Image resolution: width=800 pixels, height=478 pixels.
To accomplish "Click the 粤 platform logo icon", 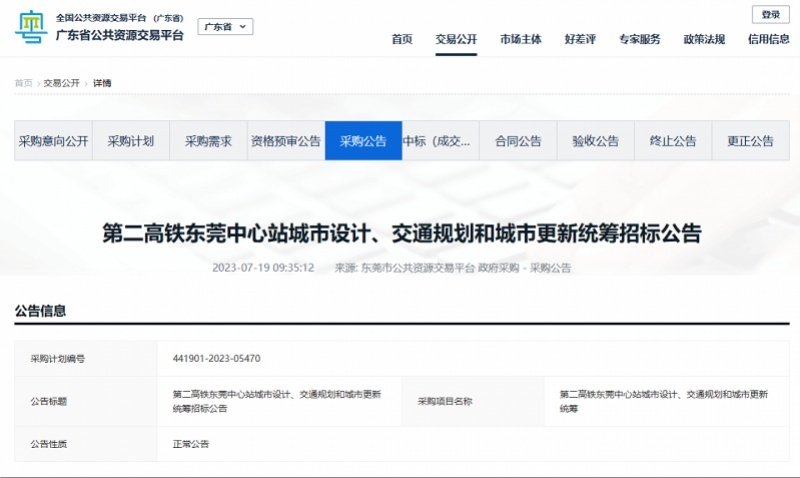I will click(31, 27).
